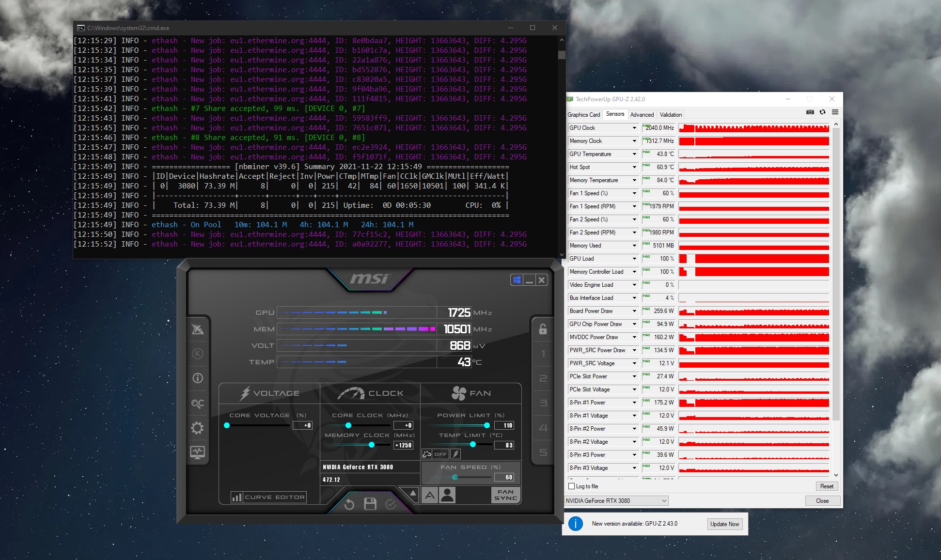Click the save profile floppy disk icon
941x560 pixels.
tap(370, 504)
